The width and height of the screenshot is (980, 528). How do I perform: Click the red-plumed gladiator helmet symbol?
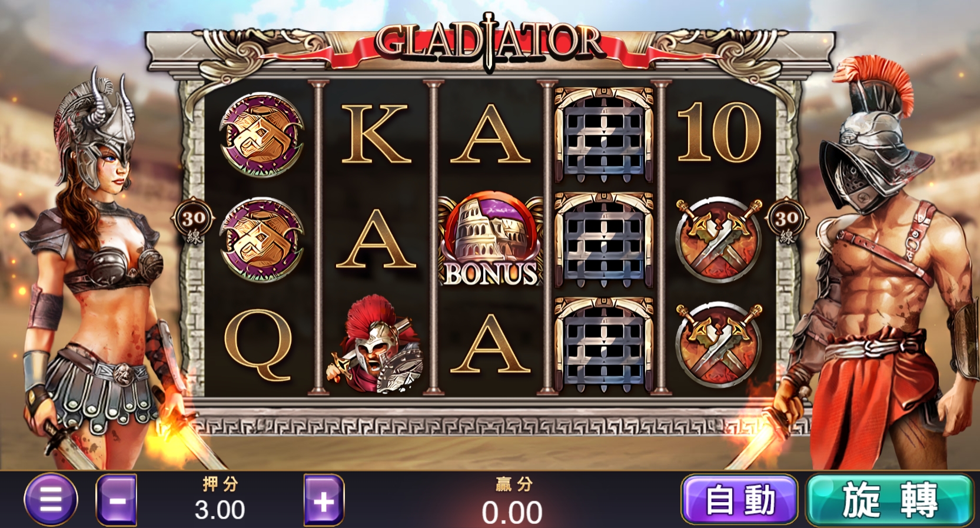[375, 344]
